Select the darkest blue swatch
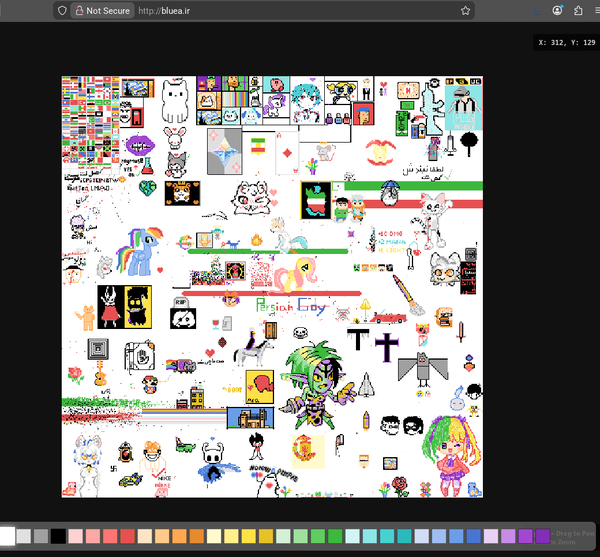 tap(473, 536)
